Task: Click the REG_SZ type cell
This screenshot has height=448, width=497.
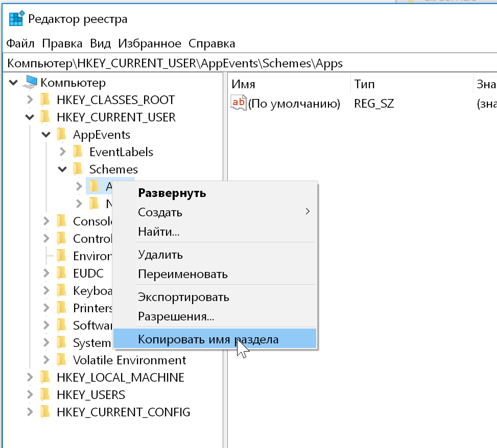Action: coord(374,104)
